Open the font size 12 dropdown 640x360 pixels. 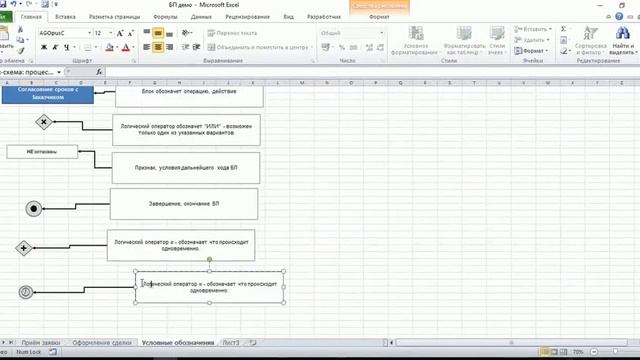coord(111,33)
